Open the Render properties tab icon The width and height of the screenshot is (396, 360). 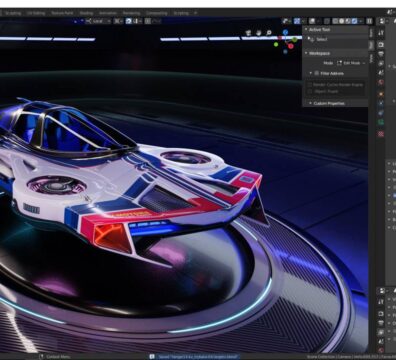[x=381, y=44]
